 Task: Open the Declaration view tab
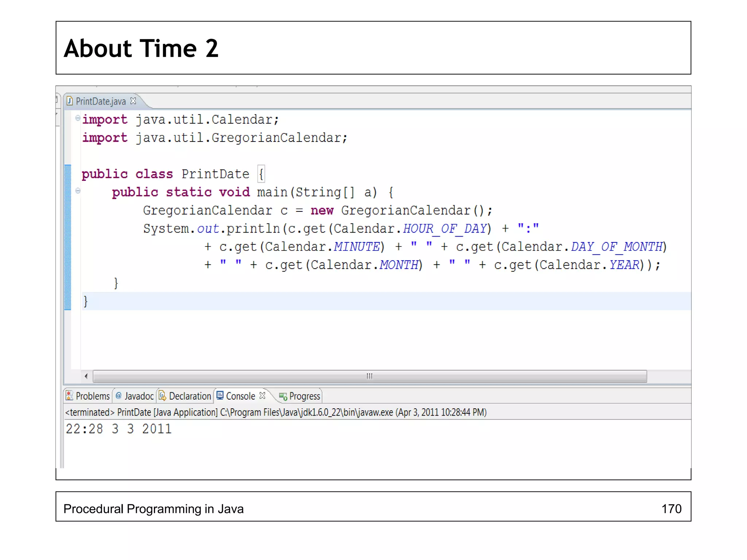[x=185, y=396]
